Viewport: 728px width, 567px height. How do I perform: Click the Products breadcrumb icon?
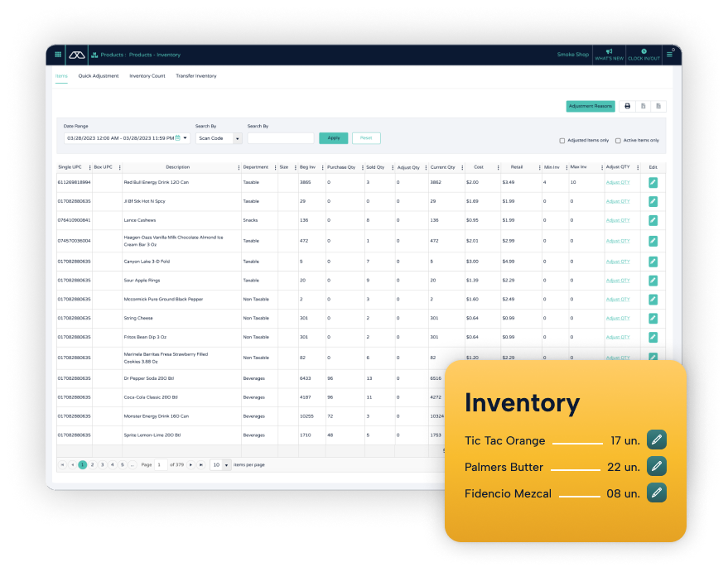tap(94, 55)
